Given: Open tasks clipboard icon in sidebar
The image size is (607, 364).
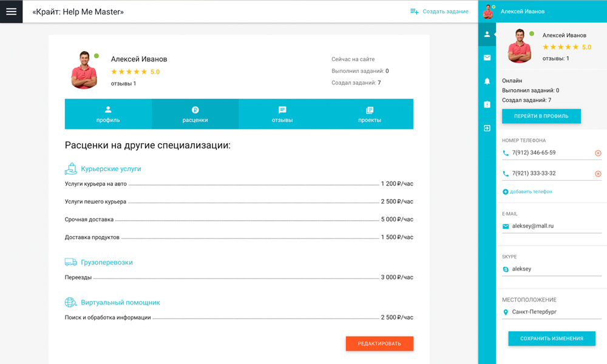Looking at the screenshot, I should pos(487,104).
